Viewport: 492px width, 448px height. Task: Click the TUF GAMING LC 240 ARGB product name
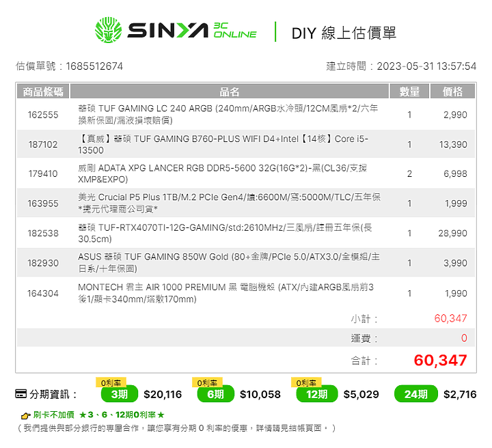click(228, 115)
